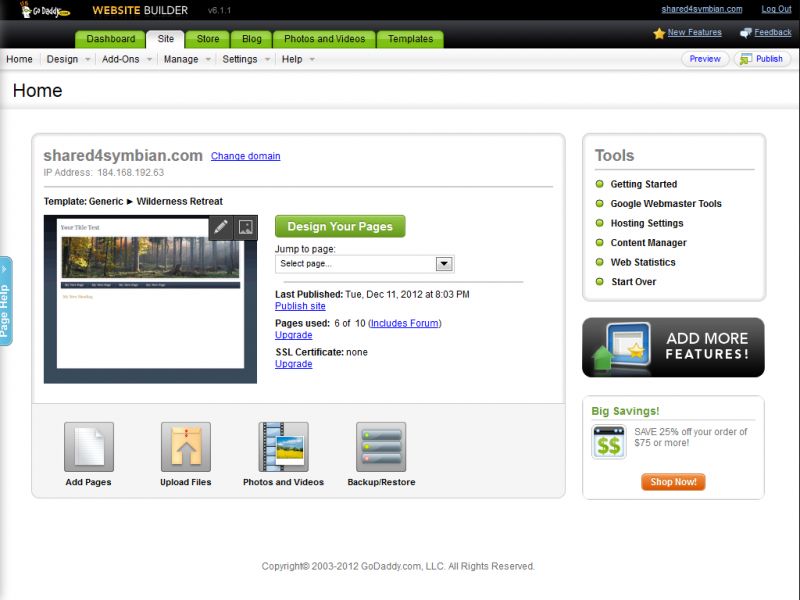Click the Publish button
Viewport: 800px width, 600px height.
coord(762,59)
